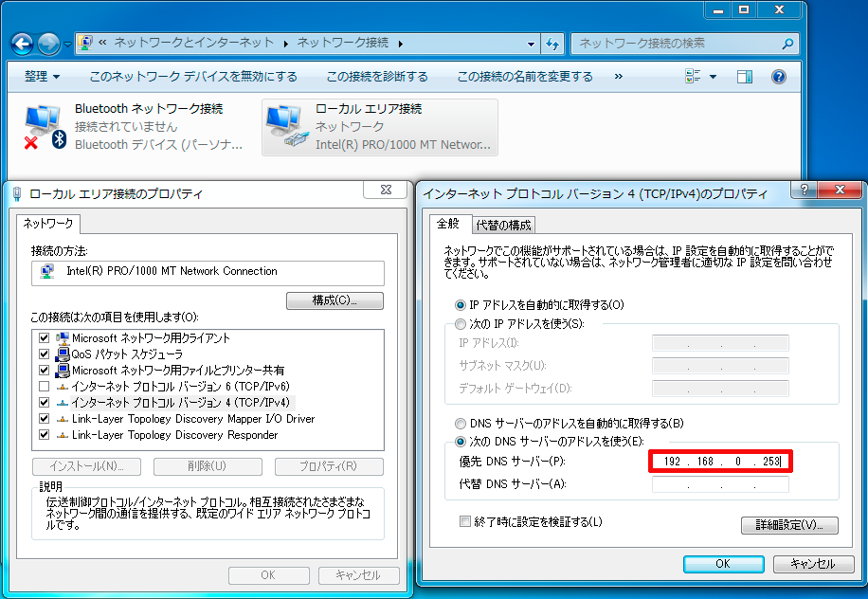Click the 構成(C) button
This screenshot has height=599, width=868.
(335, 300)
